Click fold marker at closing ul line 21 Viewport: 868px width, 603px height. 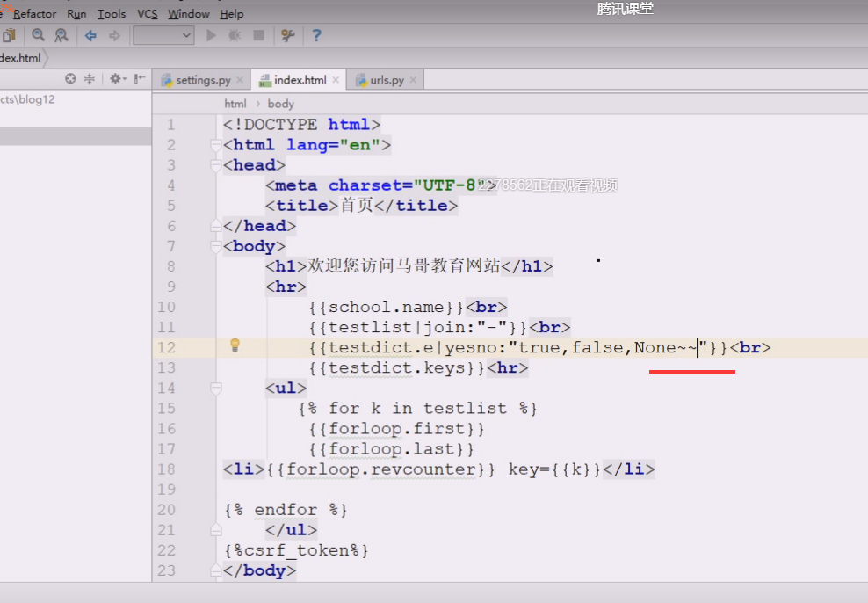coord(216,530)
